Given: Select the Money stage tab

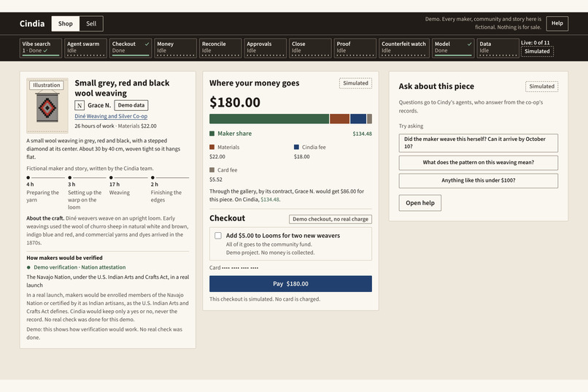Looking at the screenshot, I should tap(176, 47).
